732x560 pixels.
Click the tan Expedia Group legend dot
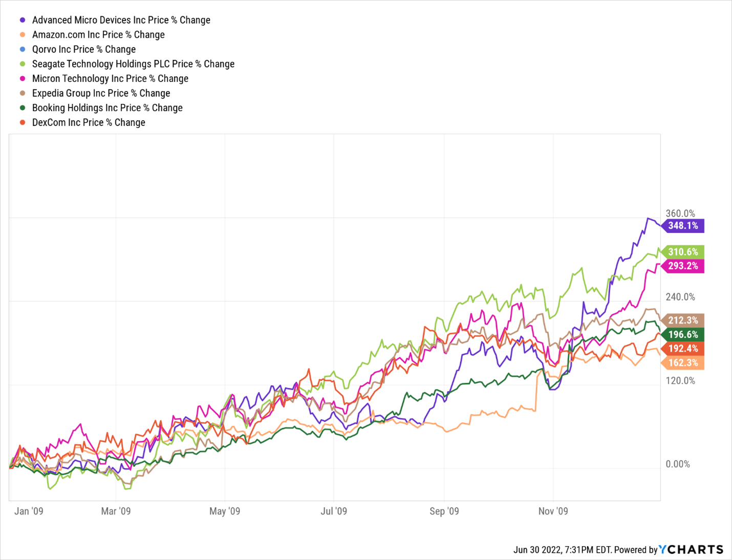[23, 93]
